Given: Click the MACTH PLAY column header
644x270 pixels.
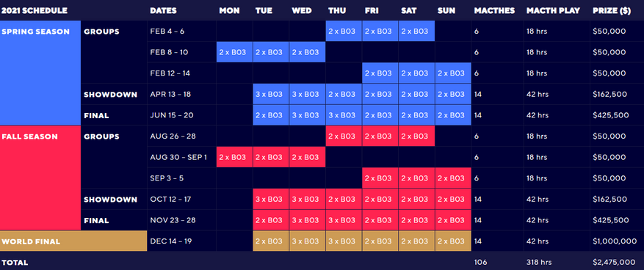Looking at the screenshot, I should coord(553,11).
